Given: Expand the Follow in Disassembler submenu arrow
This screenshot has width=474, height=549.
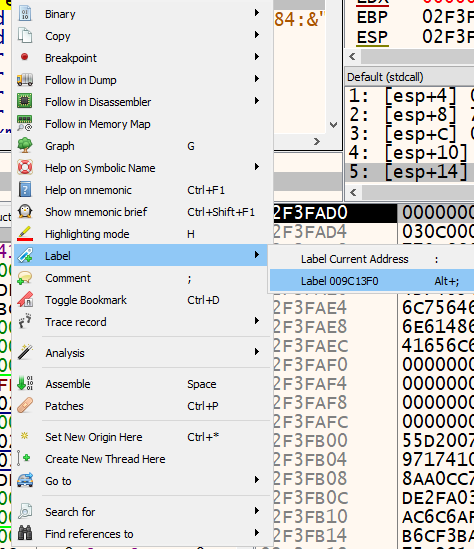Looking at the screenshot, I should pyautogui.click(x=257, y=101).
